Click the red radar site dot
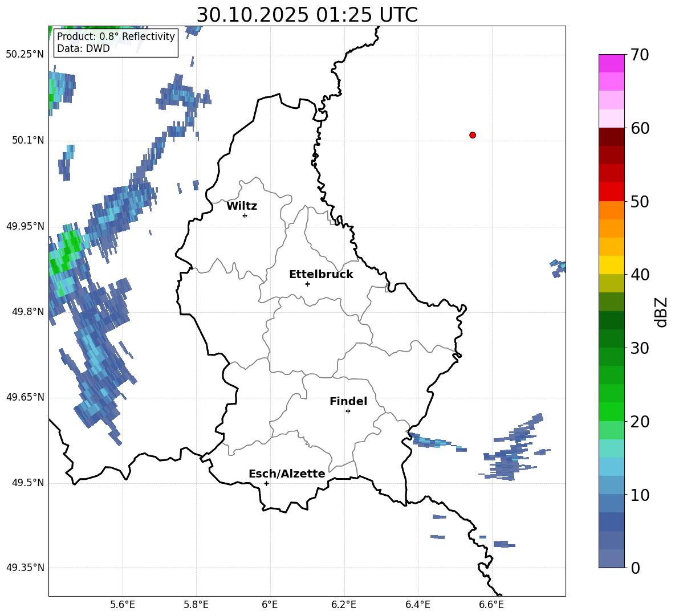675x616 pixels. [x=473, y=135]
